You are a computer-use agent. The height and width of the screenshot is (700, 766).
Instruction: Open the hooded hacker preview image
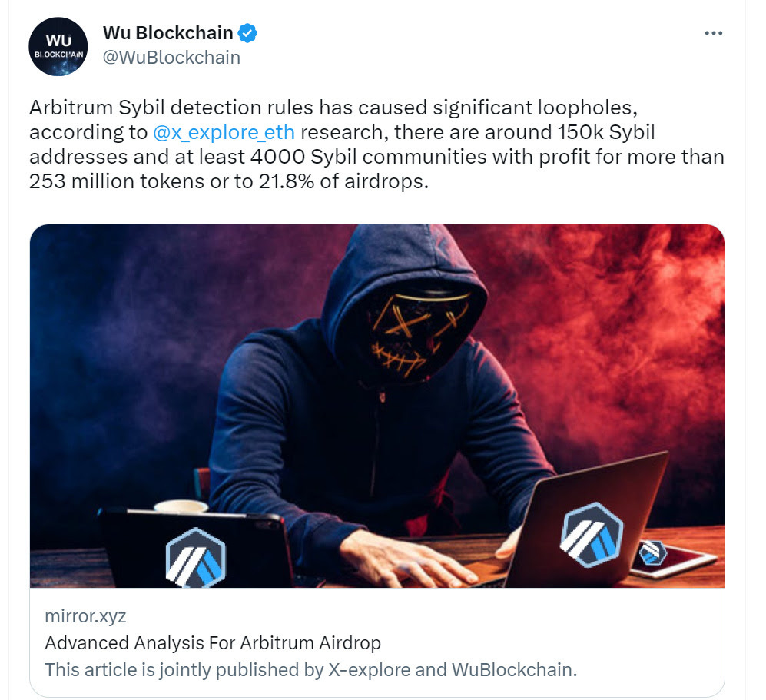377,406
